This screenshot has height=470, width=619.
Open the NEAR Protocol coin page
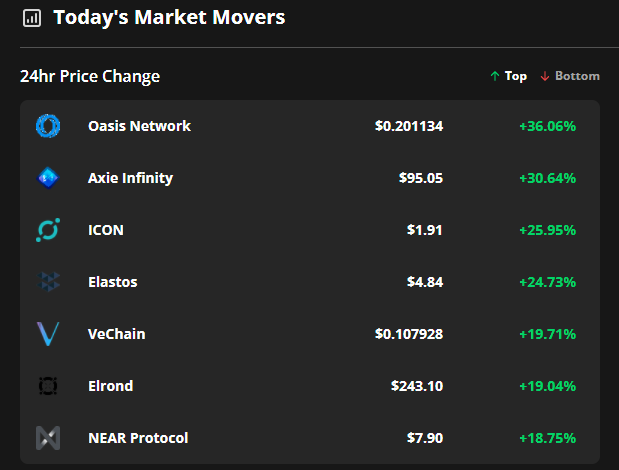[x=138, y=438]
